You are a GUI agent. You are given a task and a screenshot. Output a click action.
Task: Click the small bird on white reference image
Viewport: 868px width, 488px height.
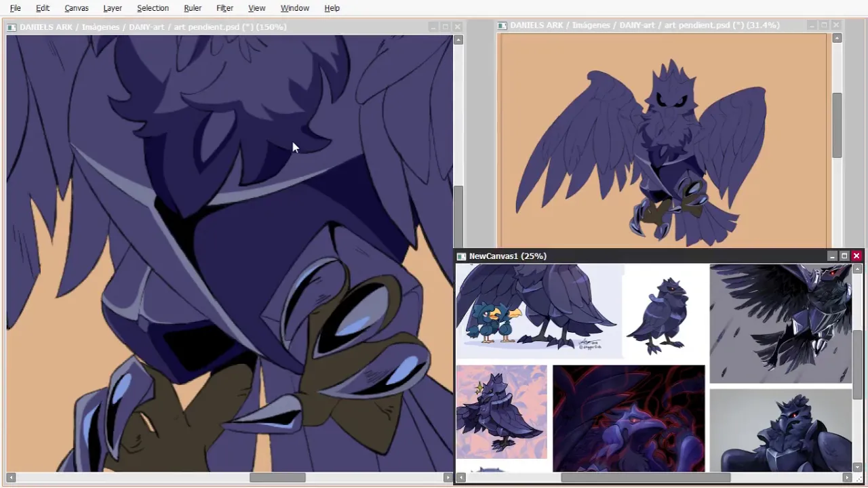click(658, 316)
